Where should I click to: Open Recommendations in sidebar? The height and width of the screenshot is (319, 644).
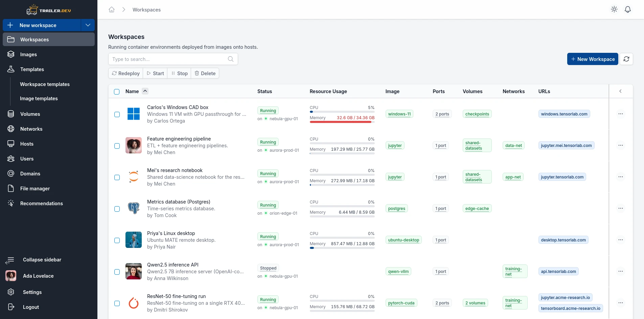pos(49,203)
